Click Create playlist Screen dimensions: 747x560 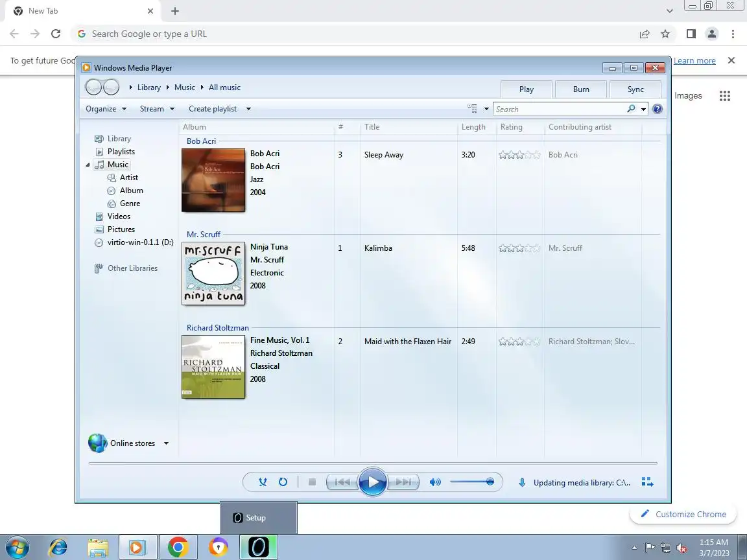point(213,109)
